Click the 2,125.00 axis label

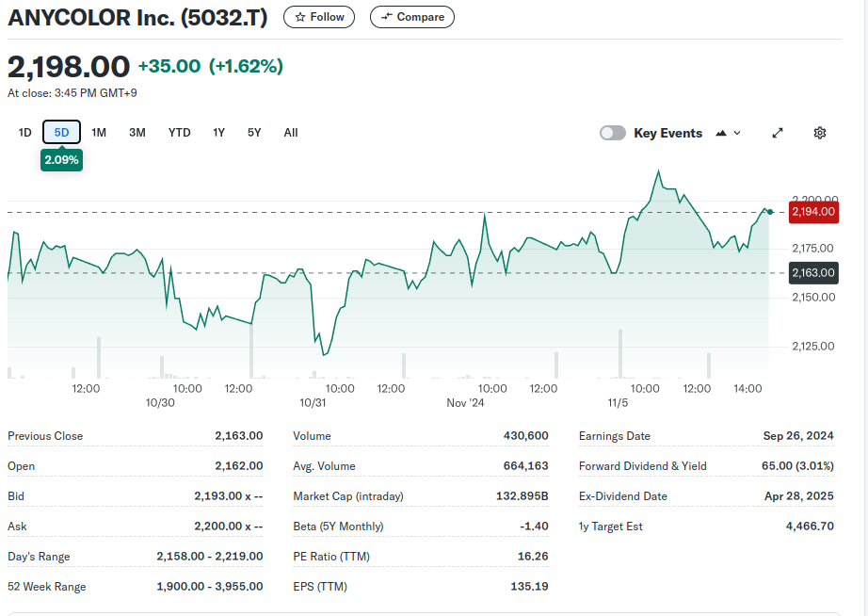coord(812,347)
